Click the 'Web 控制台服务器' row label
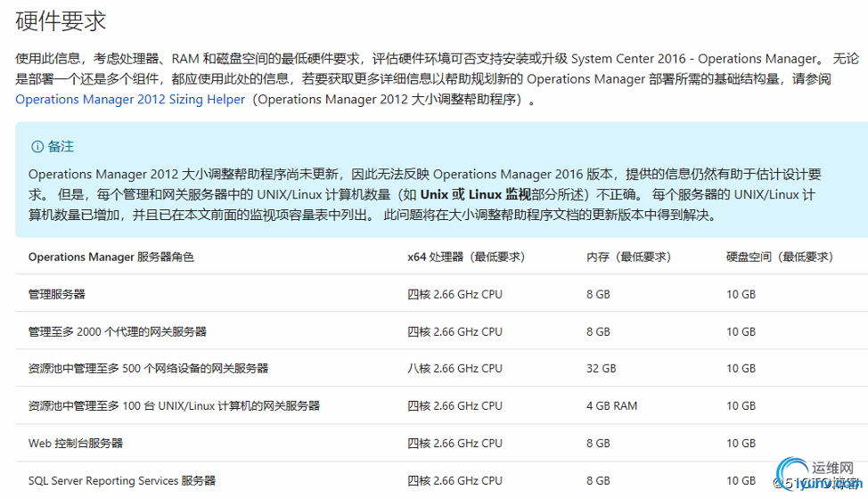 tap(76, 444)
